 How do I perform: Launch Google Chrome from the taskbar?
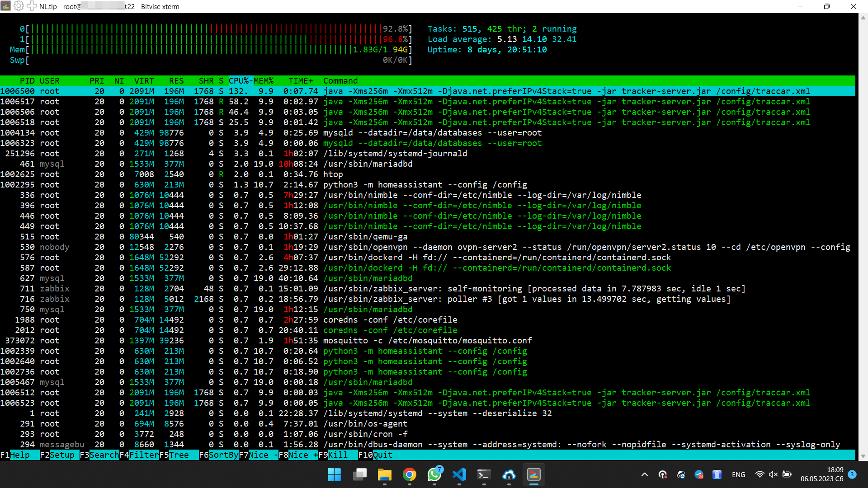[x=409, y=475]
